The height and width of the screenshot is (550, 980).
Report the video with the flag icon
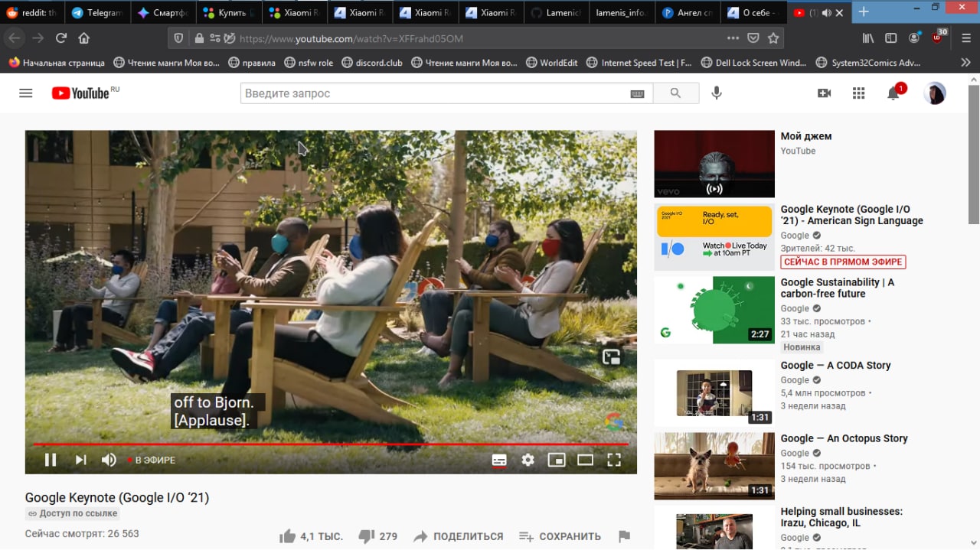coord(624,536)
